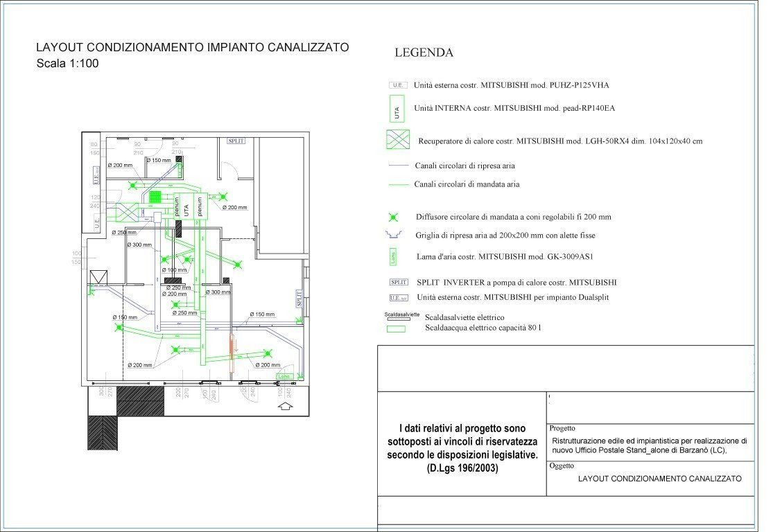Click the 'Scala 1:100' text
773x532 pixels.
[x=67, y=64]
